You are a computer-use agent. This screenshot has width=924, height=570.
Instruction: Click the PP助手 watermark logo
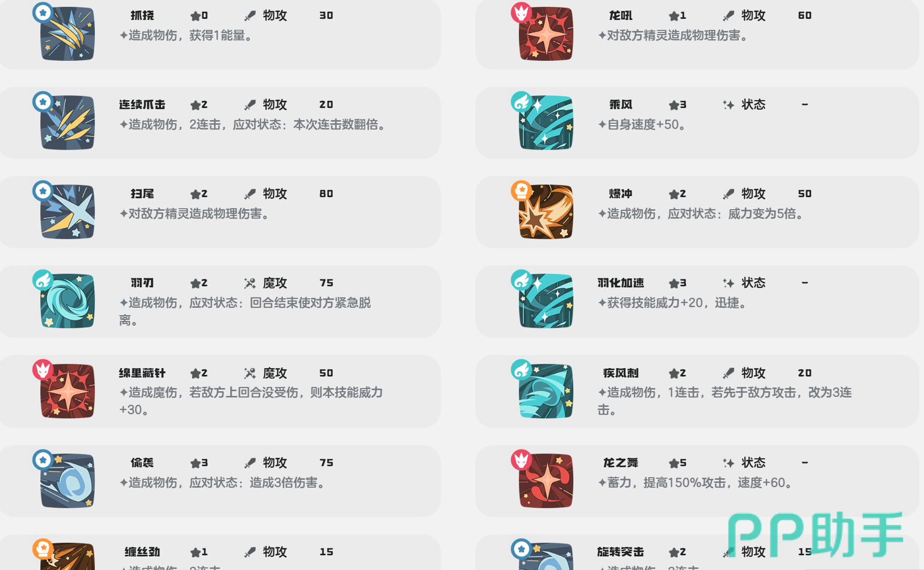(x=816, y=534)
